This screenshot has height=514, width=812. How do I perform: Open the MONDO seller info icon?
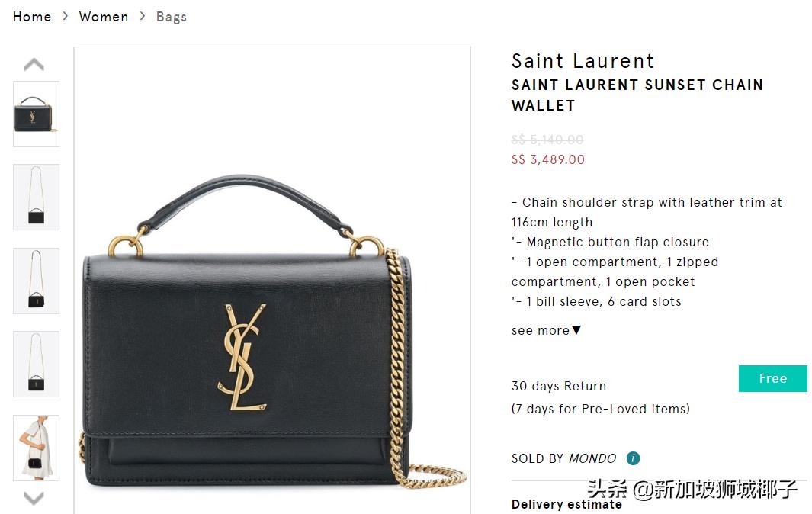tap(633, 458)
